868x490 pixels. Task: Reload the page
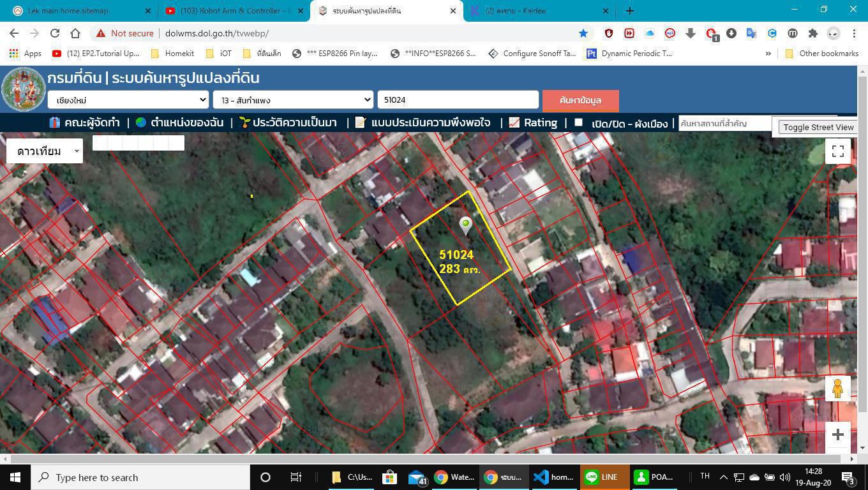[55, 33]
